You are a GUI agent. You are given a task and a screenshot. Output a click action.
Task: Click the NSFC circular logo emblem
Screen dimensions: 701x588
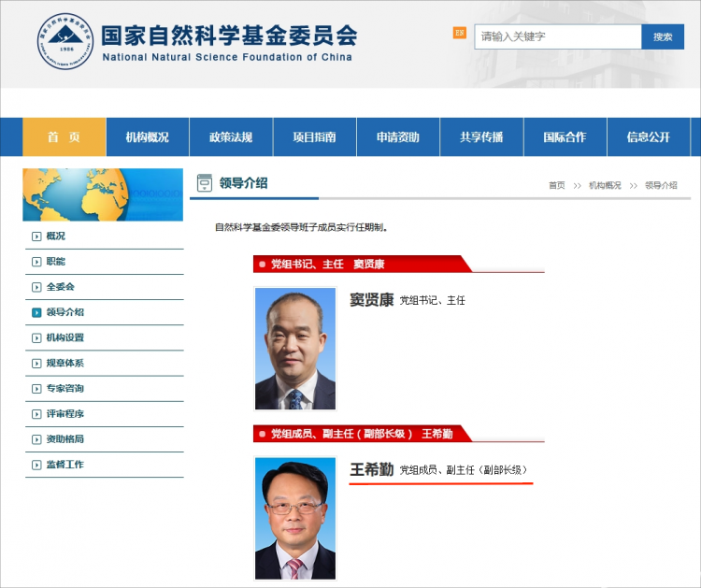(x=65, y=41)
